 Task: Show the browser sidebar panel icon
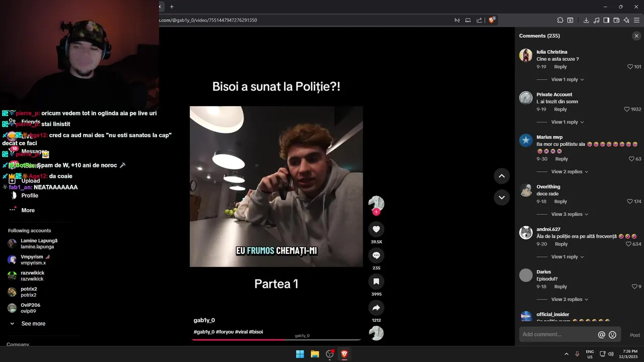(606, 20)
